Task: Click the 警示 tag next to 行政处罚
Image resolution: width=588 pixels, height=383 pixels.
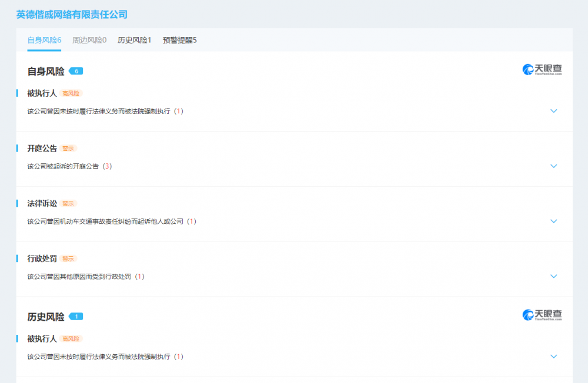Action: [x=68, y=259]
